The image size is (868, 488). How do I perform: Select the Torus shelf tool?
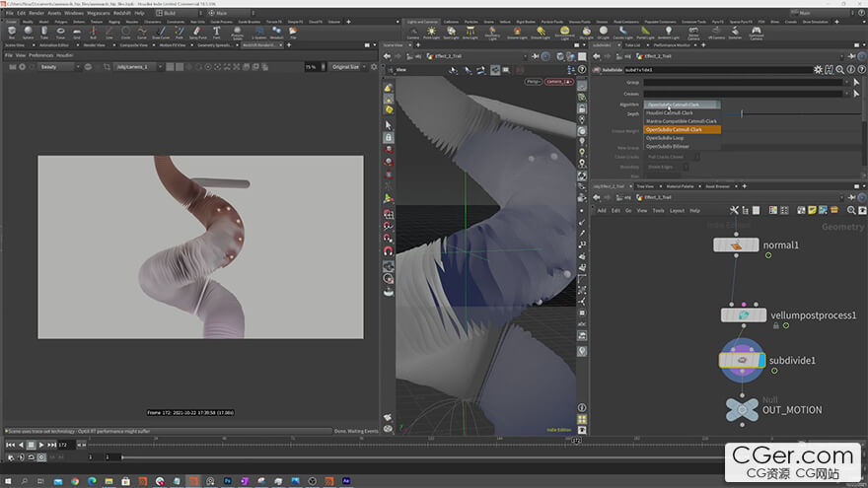pos(61,32)
